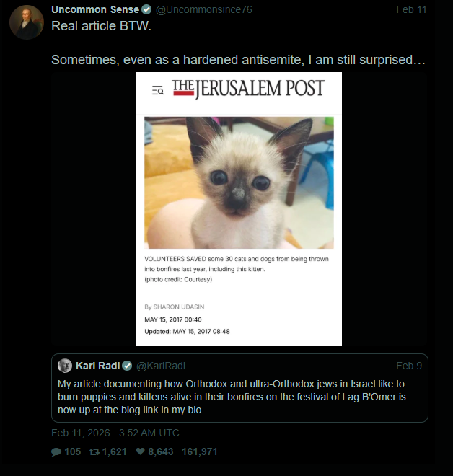Click the Feb 11 date at top
The image size is (453, 476).
(411, 9)
